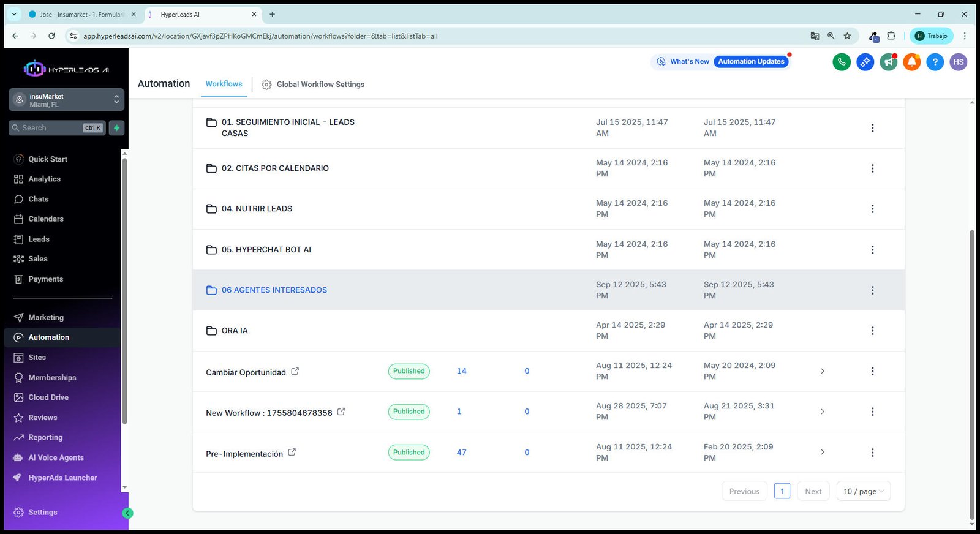Click the main page vertical scrollbar
This screenshot has width=980, height=534.
click(x=972, y=374)
